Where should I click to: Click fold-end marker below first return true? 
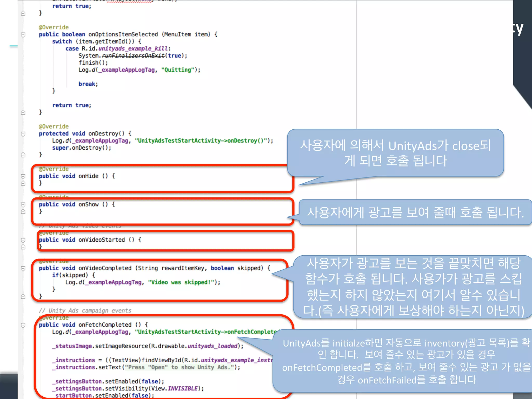pos(23,13)
